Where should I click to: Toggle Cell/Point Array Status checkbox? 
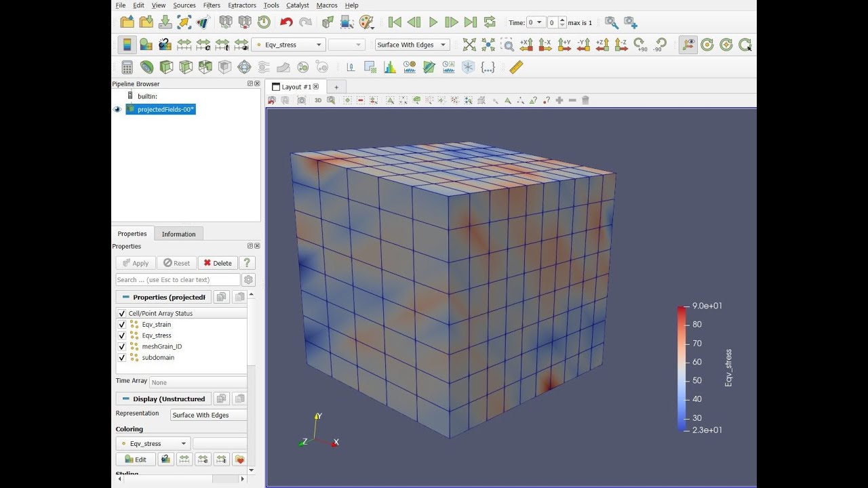pos(122,313)
